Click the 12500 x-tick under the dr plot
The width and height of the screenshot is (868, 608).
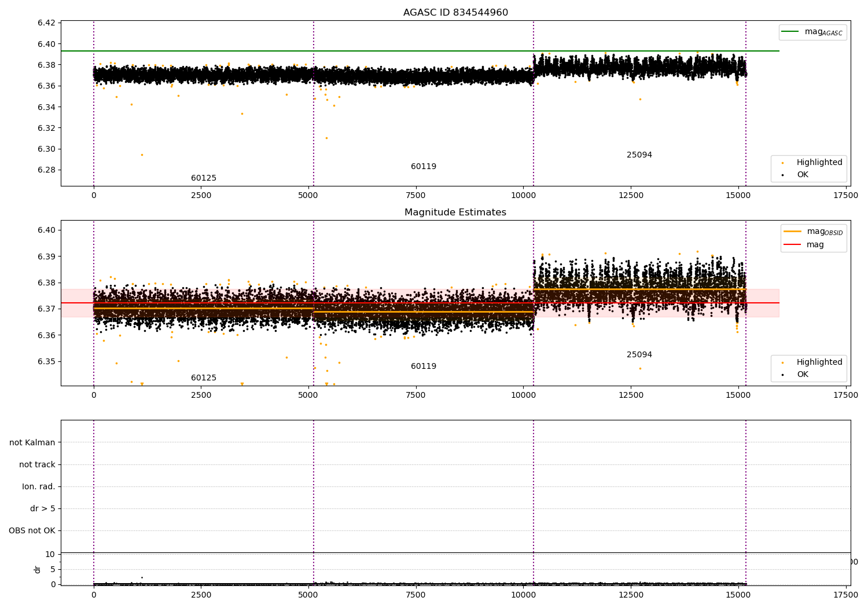coord(631,595)
